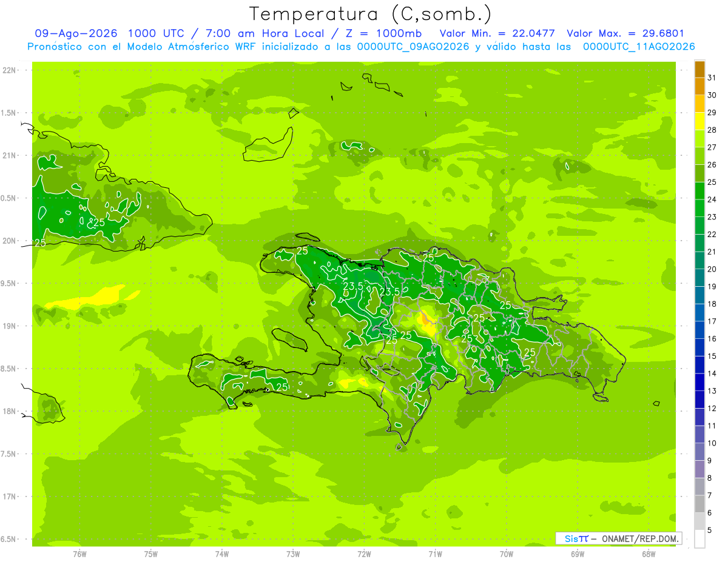Click the "70W" longitude label
This screenshot has width=728, height=562.
(x=507, y=554)
